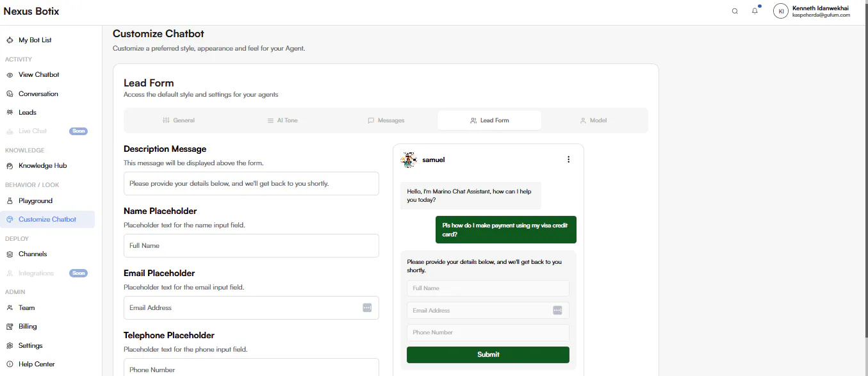Switch to the General tab
The height and width of the screenshot is (376, 868).
[178, 120]
